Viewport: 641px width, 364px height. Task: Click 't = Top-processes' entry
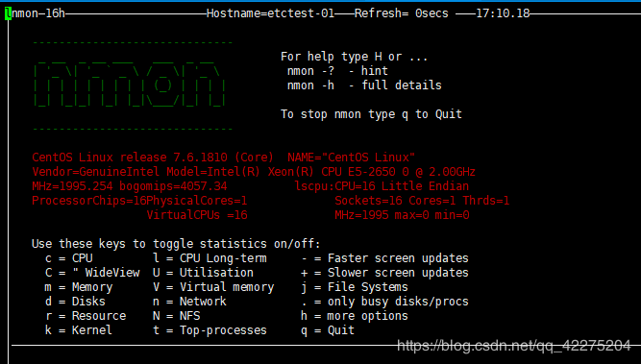click(x=210, y=330)
